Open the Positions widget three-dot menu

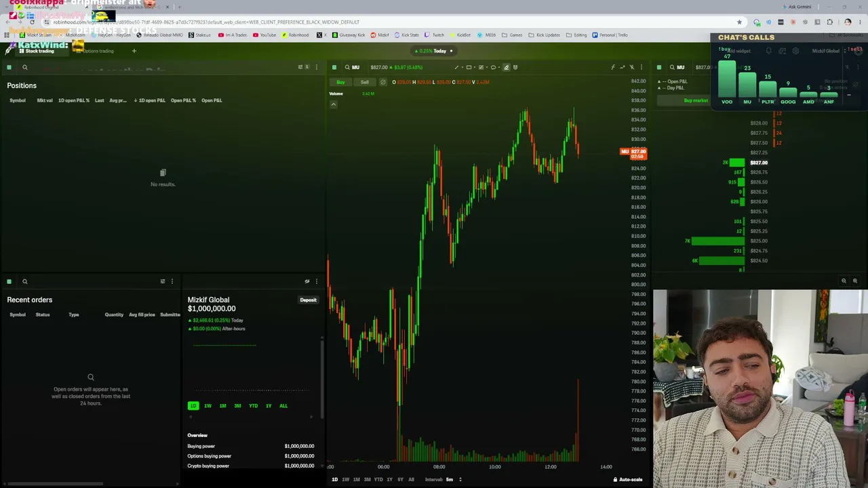[316, 67]
